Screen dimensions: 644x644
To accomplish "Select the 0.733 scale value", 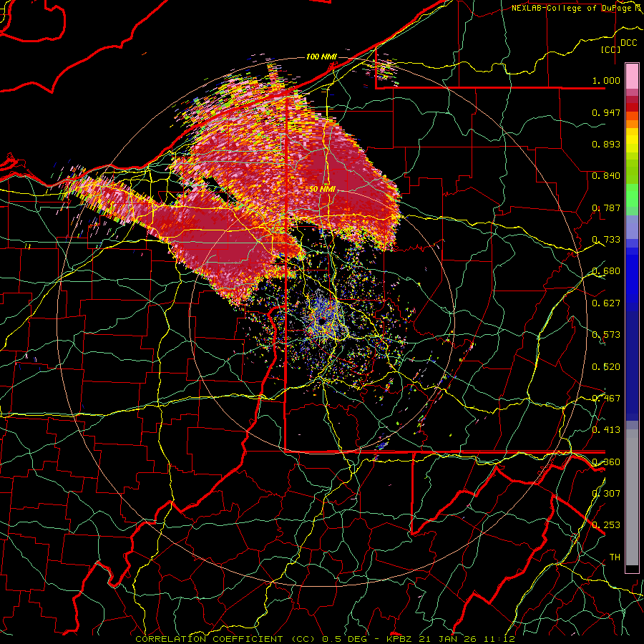I will (606, 240).
